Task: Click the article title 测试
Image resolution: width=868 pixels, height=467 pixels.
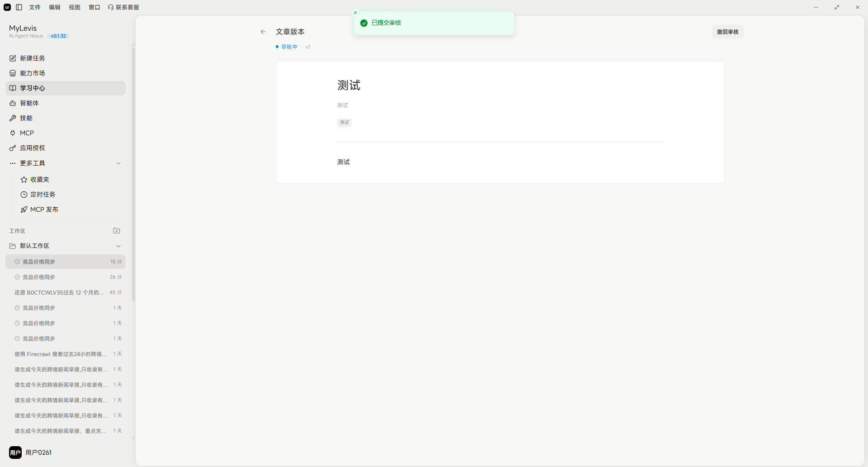Action: pos(349,85)
